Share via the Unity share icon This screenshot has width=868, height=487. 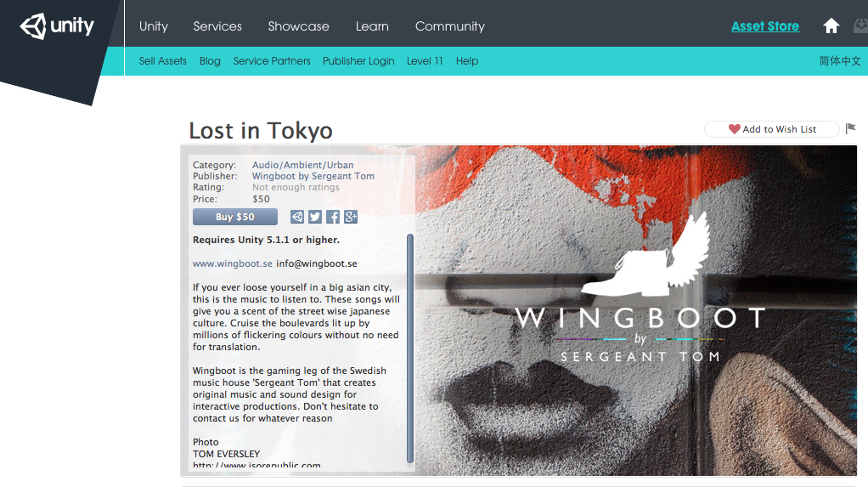click(x=297, y=217)
